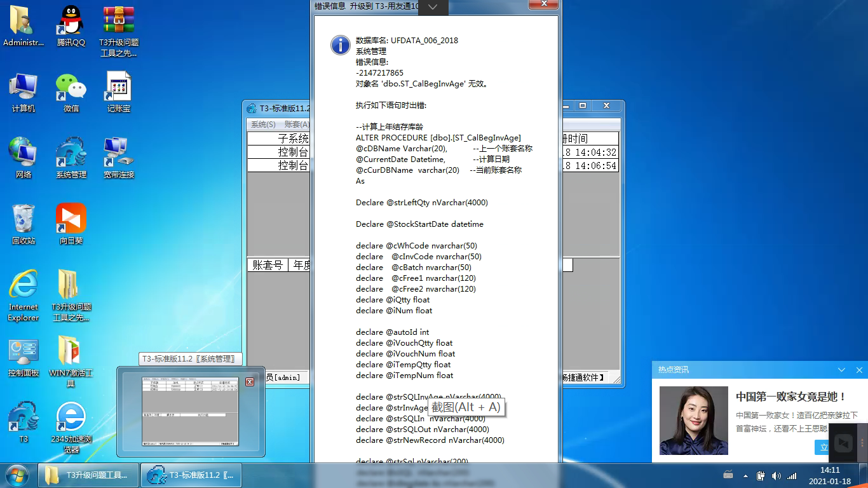
Task: Click the news popup portrait photo
Action: click(x=694, y=421)
